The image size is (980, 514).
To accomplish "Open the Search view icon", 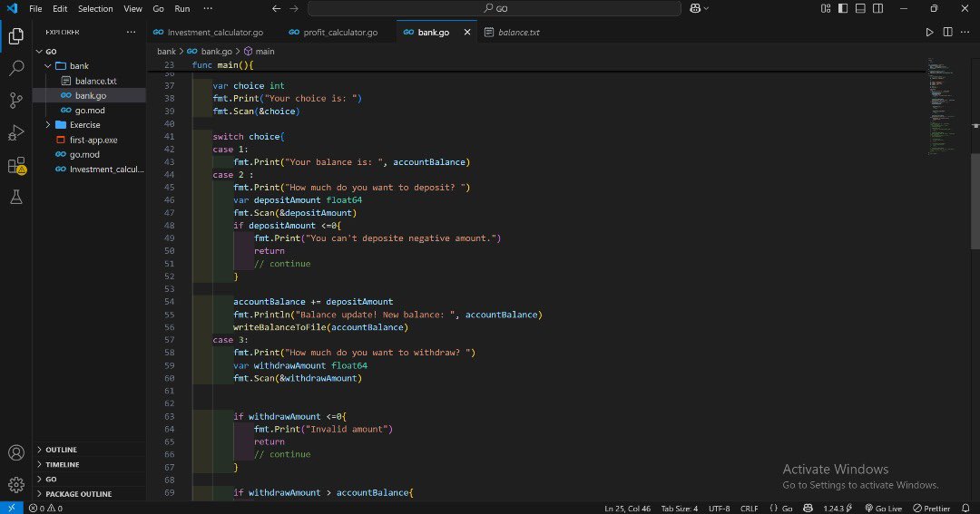I will point(16,68).
